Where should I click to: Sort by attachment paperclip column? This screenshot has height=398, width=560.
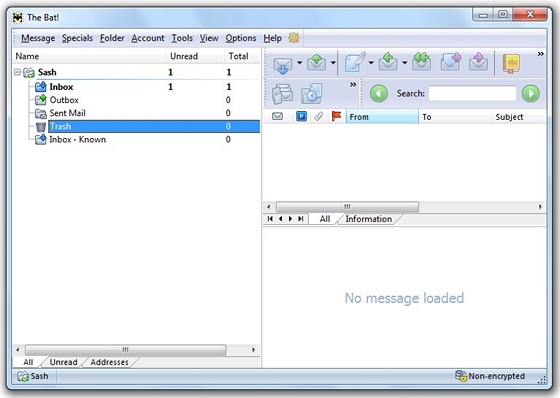point(319,116)
